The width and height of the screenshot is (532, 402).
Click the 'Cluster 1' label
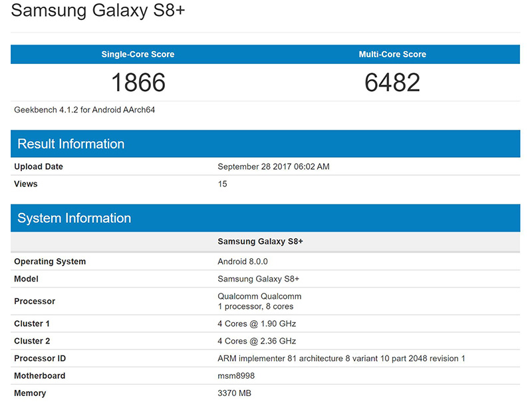(32, 323)
